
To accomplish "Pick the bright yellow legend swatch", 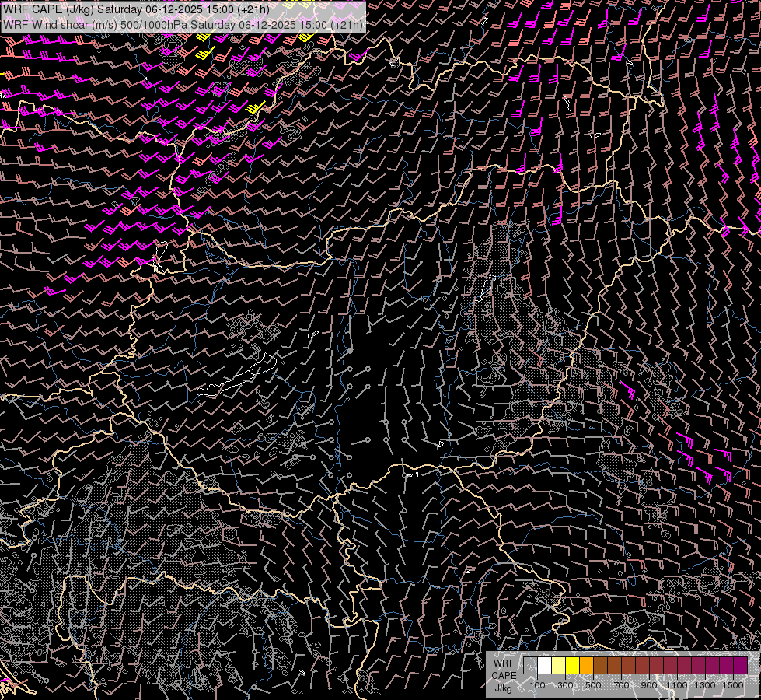I will 572,666.
